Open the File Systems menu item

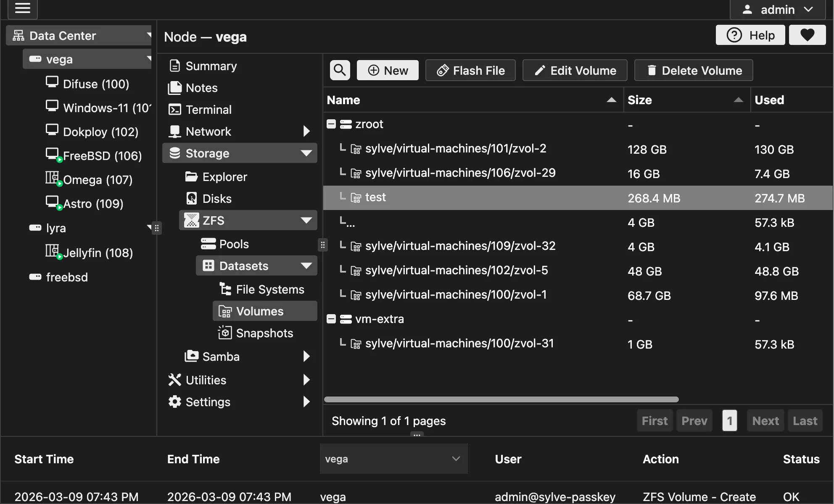click(269, 289)
